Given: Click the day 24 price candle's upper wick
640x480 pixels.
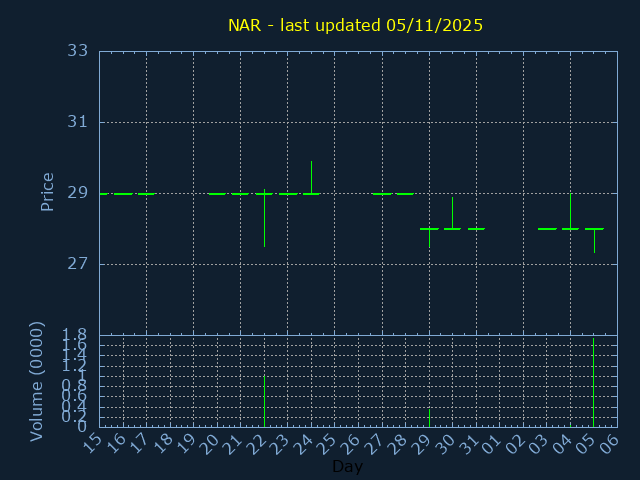Looking at the screenshot, I should point(311,175).
